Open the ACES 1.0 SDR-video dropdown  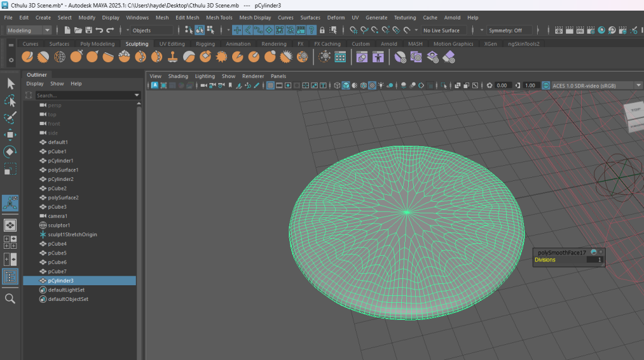(596, 85)
